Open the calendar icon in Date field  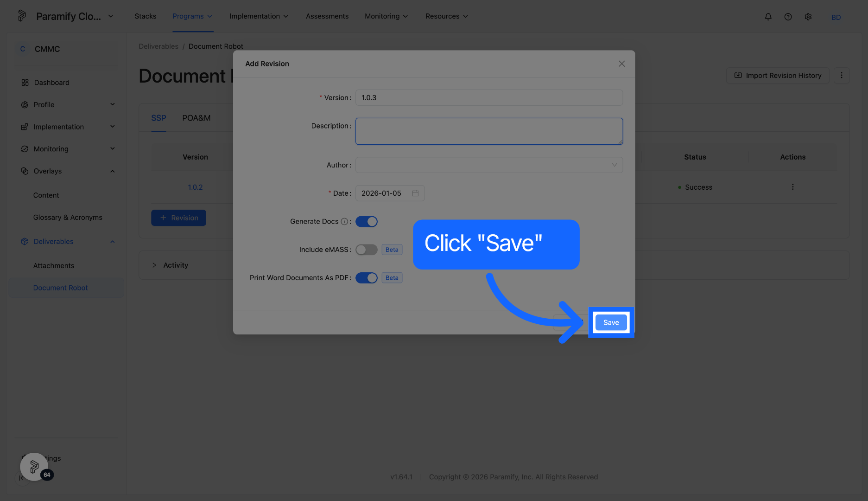[x=415, y=193]
